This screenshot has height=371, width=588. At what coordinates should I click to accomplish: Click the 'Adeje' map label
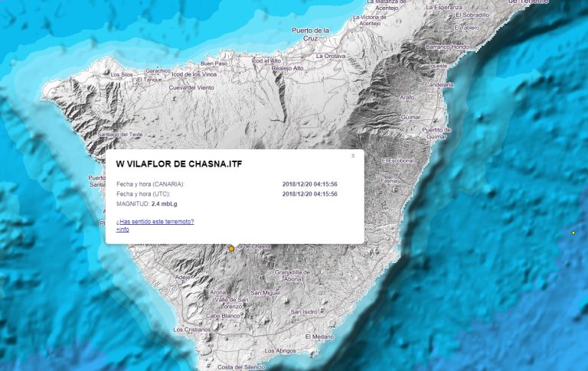pos(182,278)
